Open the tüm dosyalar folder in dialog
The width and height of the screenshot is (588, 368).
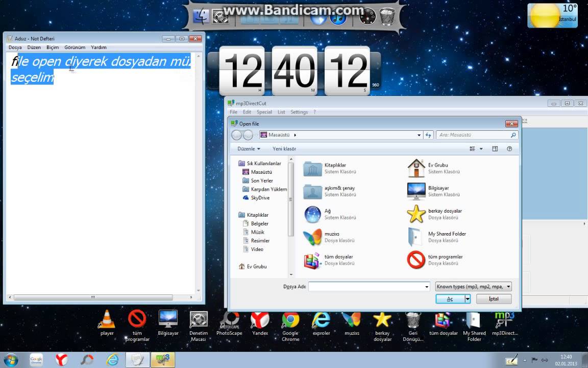coord(312,260)
